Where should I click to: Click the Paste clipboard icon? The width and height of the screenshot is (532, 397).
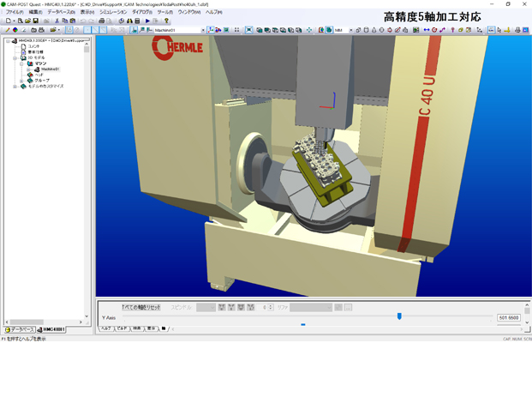point(72,21)
